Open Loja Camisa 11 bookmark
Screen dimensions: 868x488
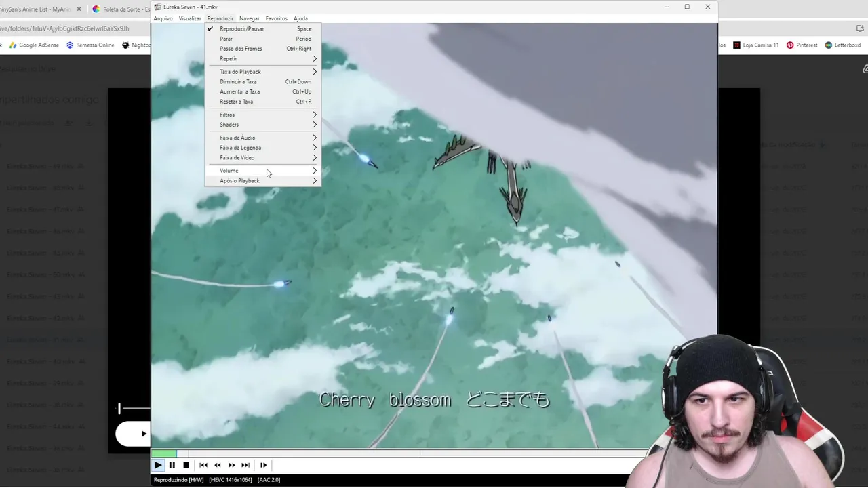point(756,45)
